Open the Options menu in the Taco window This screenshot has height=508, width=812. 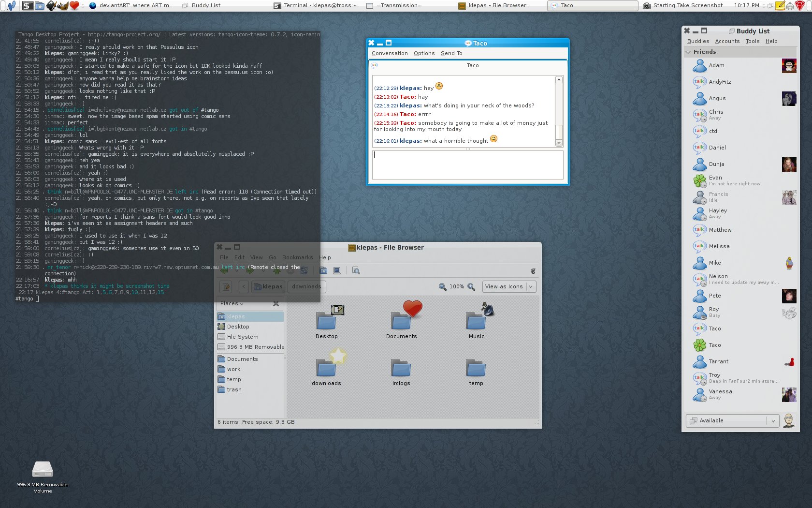tap(424, 53)
